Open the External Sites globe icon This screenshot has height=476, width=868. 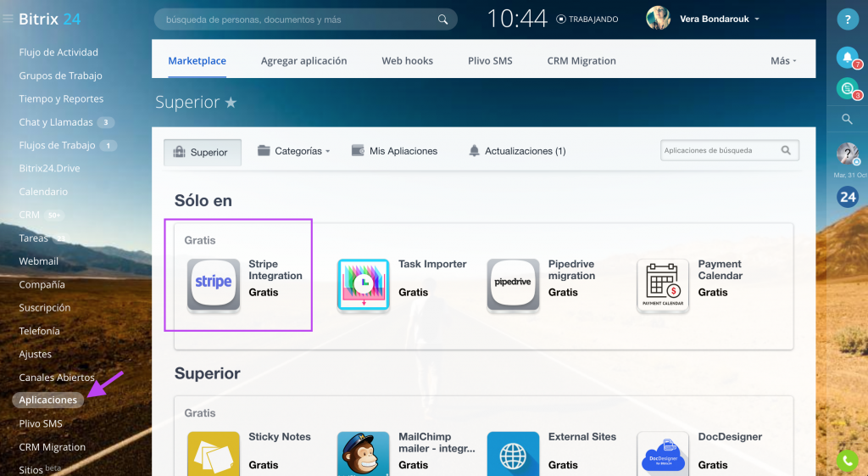point(513,454)
